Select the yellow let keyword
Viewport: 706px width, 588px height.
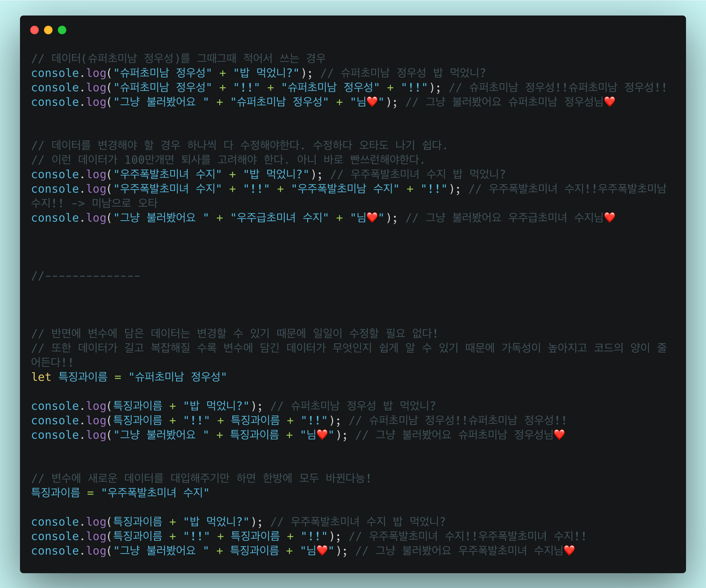point(41,377)
